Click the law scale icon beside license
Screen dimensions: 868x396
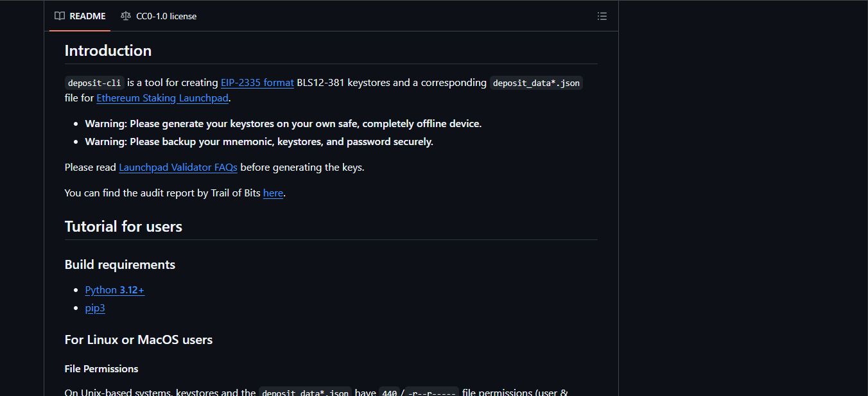click(125, 16)
